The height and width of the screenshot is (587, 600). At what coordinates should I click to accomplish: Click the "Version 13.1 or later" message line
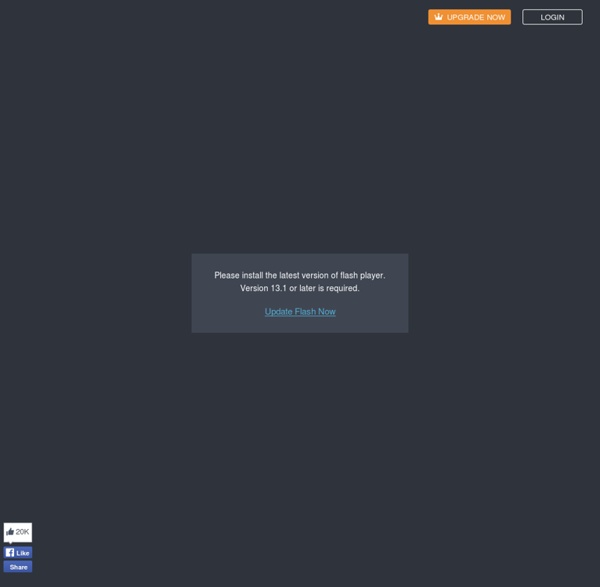tap(300, 288)
